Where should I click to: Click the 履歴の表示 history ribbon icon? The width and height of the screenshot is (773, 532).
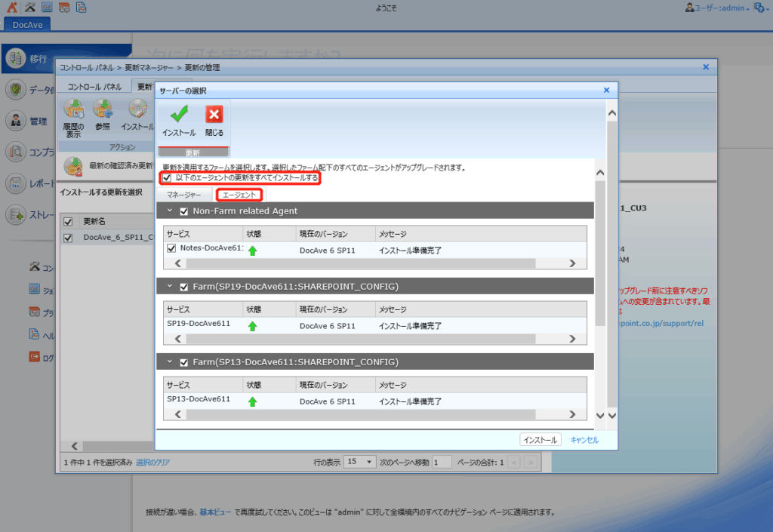[74, 109]
